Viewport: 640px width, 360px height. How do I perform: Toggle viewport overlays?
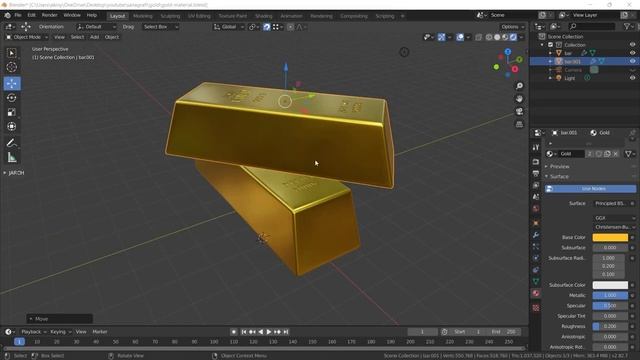(x=460, y=37)
